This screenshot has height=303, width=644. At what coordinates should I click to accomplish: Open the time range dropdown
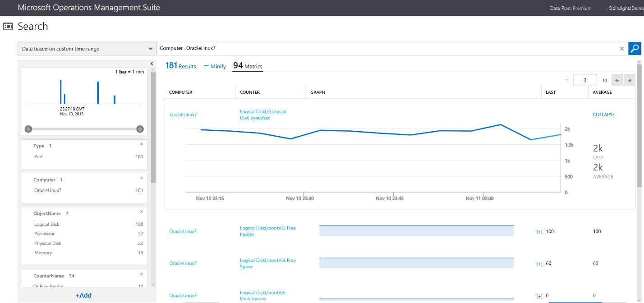click(x=87, y=49)
